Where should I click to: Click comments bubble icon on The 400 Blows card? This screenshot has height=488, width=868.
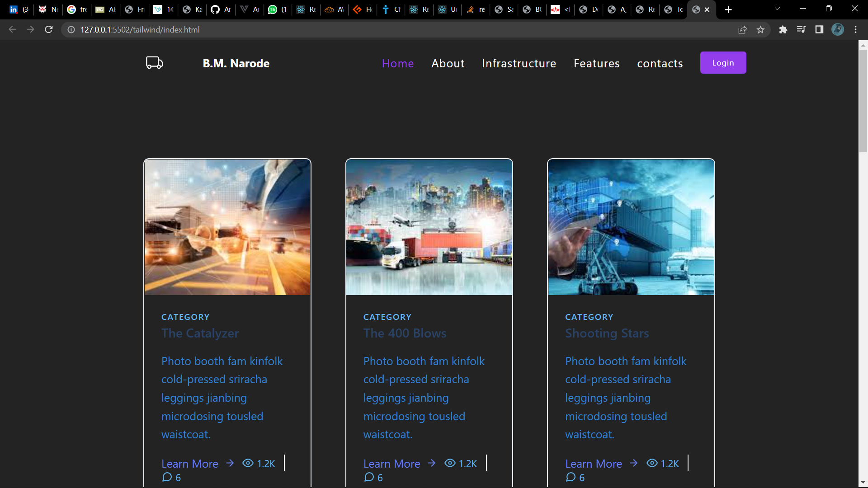pyautogui.click(x=369, y=477)
